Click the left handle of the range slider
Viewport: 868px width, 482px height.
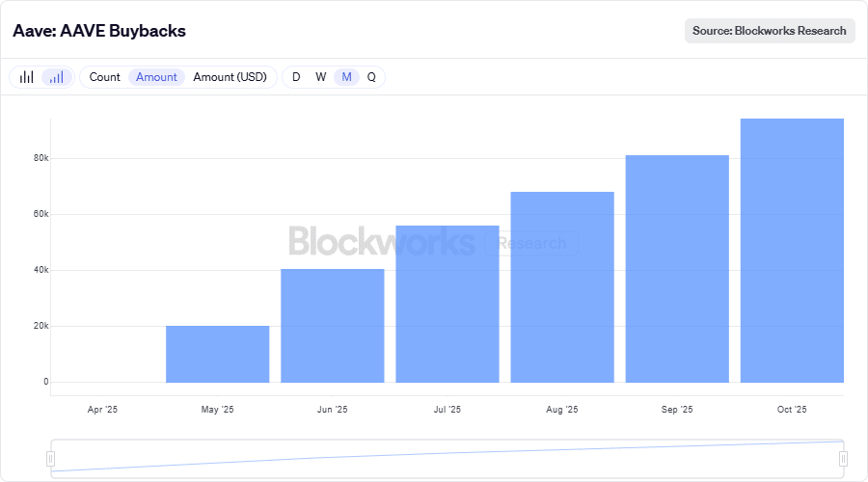pos(52,459)
